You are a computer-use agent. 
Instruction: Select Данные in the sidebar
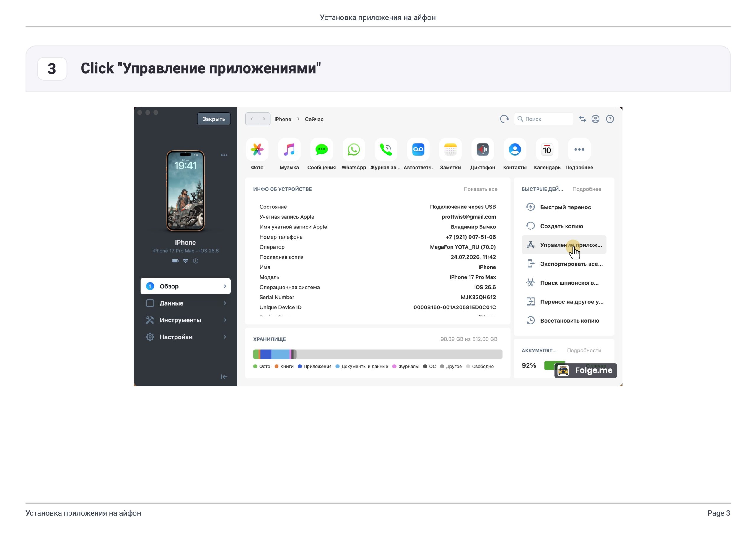click(185, 303)
